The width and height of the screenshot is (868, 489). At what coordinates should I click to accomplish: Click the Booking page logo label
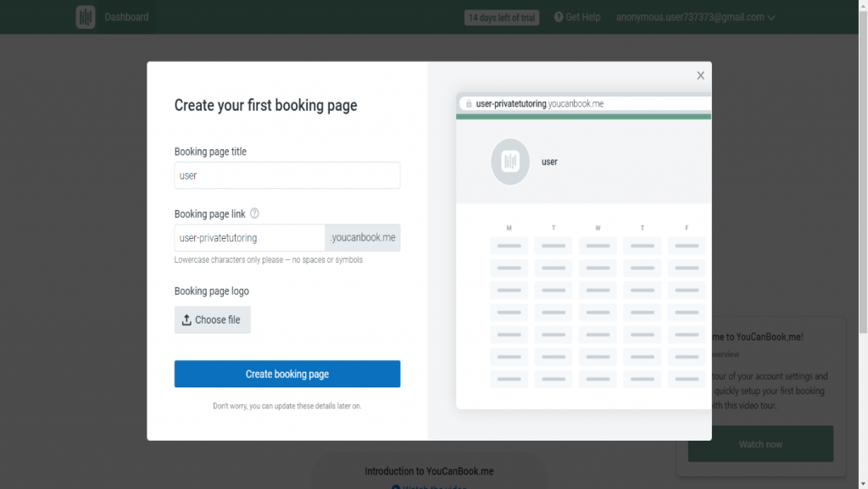(x=211, y=291)
